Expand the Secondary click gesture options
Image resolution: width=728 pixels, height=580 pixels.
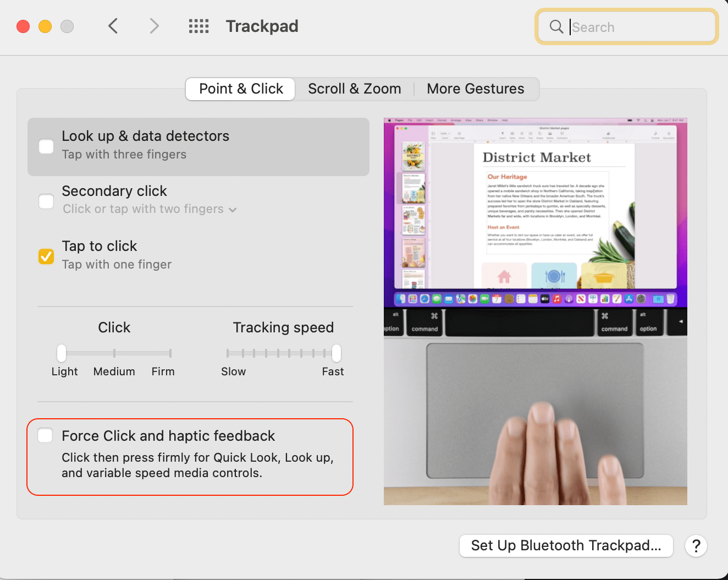[232, 209]
